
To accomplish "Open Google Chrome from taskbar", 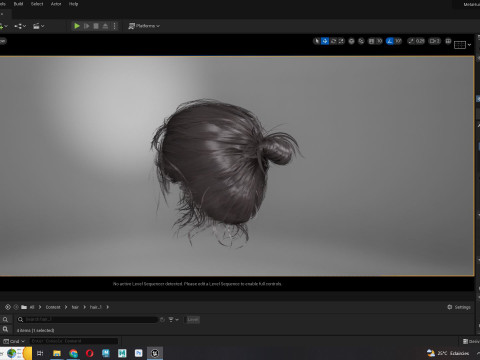I will [73, 353].
